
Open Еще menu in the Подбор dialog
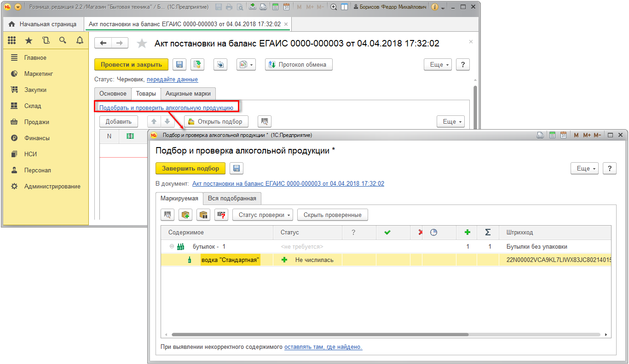[584, 169]
